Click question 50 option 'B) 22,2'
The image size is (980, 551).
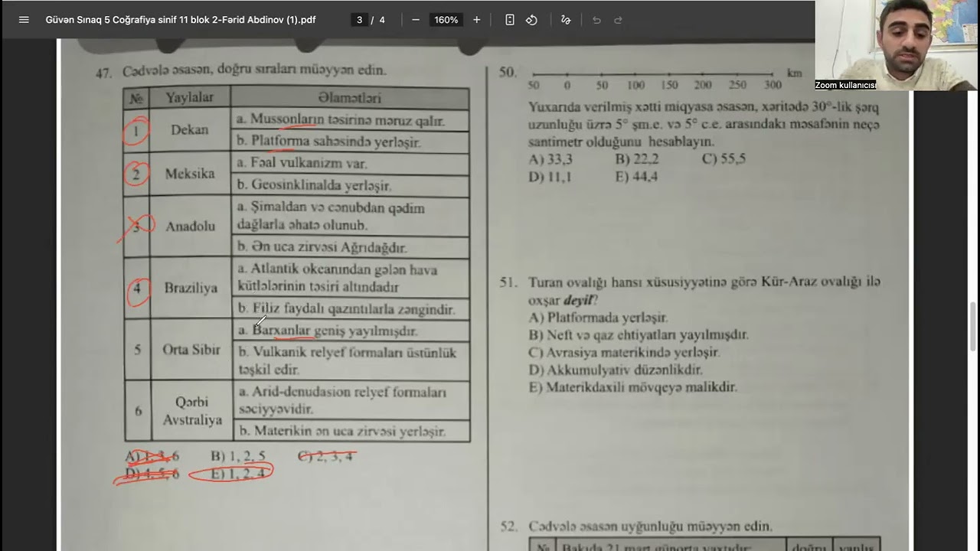[637, 159]
